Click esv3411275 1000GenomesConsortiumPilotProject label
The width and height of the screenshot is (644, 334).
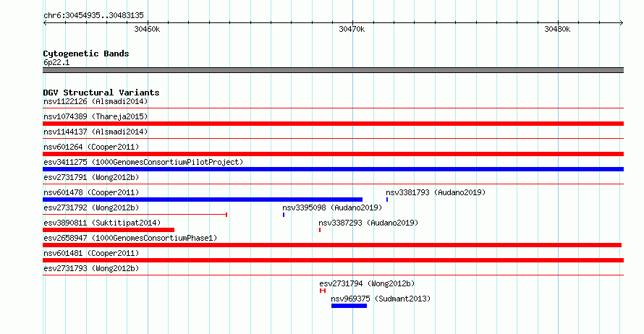[143, 162]
